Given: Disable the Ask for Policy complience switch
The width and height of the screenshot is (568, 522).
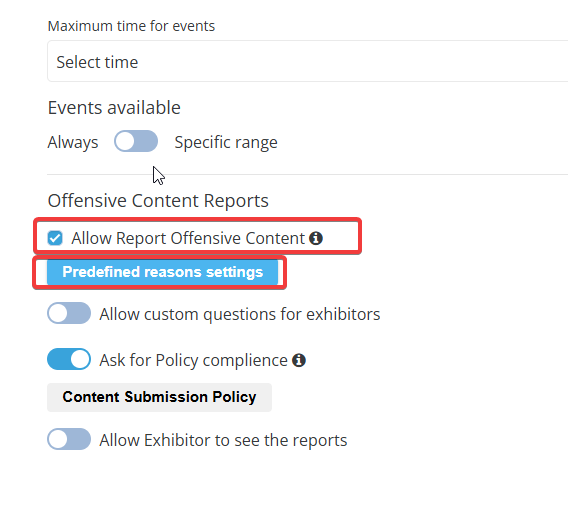Looking at the screenshot, I should (69, 359).
